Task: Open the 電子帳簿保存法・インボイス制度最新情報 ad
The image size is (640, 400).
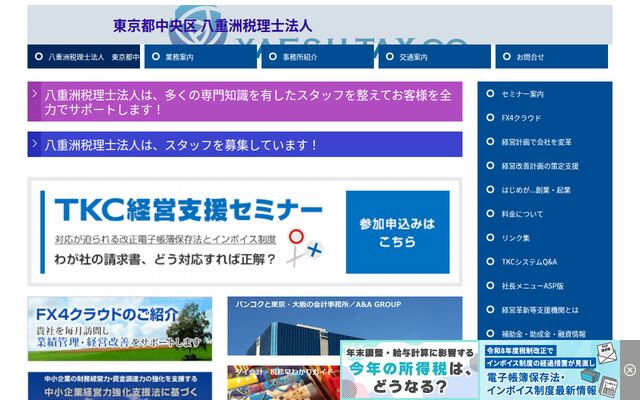Action: [549, 370]
